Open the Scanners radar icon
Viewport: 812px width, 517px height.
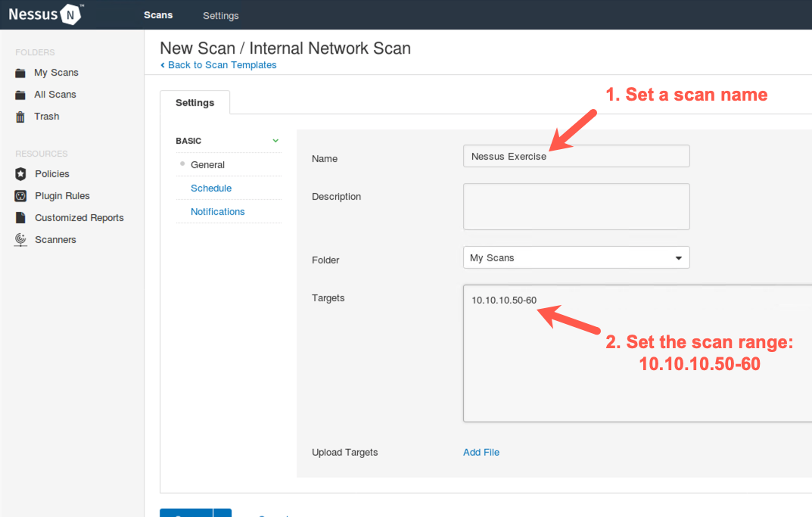click(20, 240)
